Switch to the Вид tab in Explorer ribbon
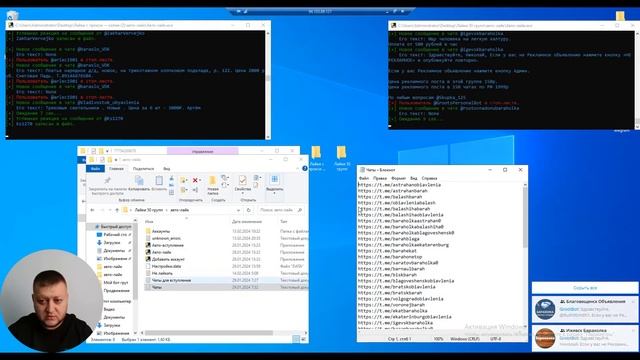Image resolution: width=640 pixels, height=360 pixels. pyautogui.click(x=167, y=169)
